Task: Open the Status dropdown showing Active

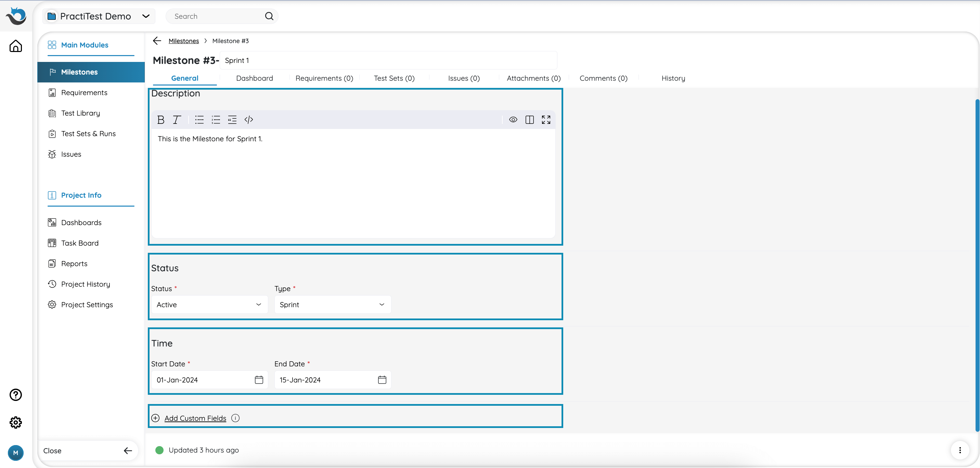Action: pyautogui.click(x=209, y=305)
